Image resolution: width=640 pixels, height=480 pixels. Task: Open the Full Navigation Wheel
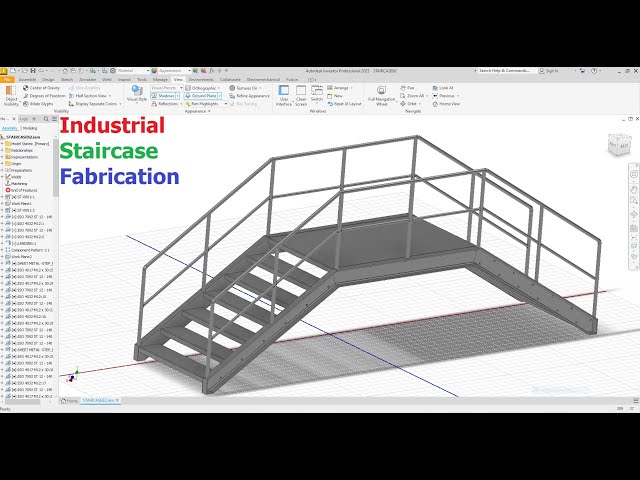click(381, 96)
